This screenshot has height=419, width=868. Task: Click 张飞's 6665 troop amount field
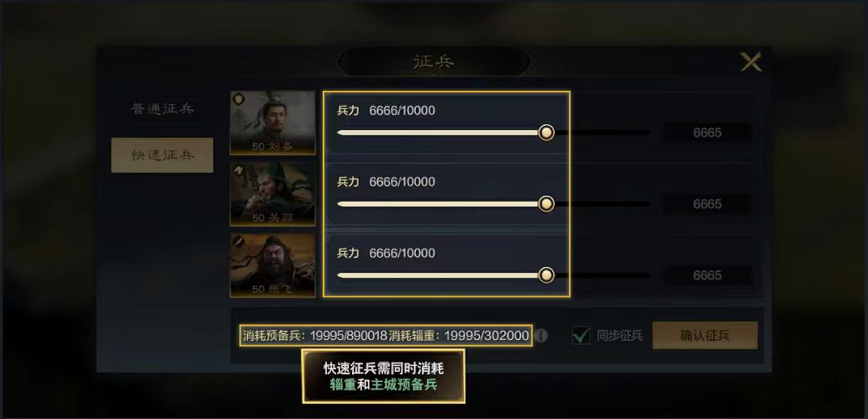pos(708,275)
